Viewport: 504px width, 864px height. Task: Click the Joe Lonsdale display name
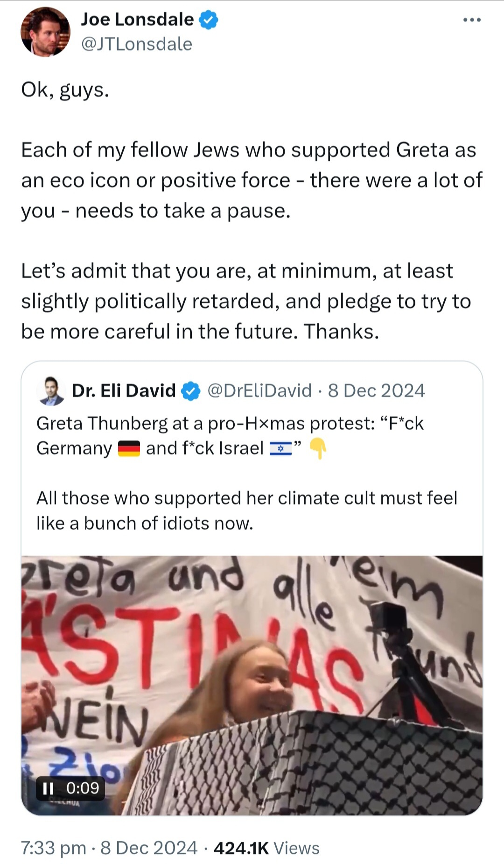coord(137,19)
